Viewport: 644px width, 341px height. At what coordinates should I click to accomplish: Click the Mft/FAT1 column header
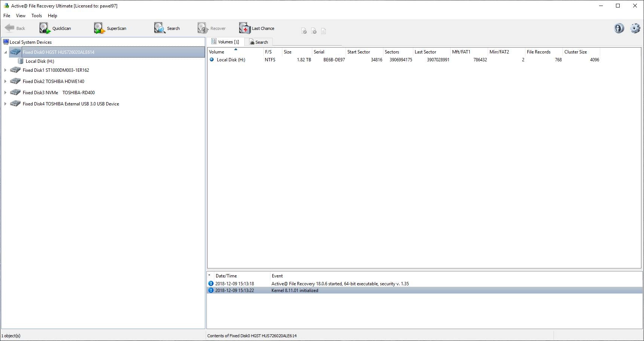coord(469,52)
